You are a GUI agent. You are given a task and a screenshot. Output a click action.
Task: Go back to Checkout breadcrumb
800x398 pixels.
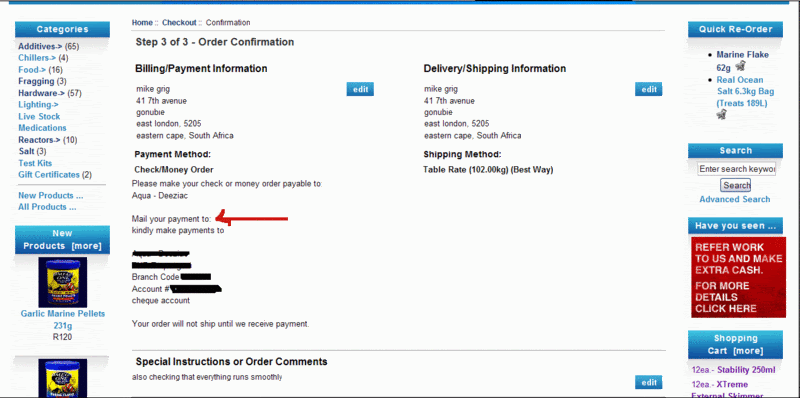tap(179, 22)
